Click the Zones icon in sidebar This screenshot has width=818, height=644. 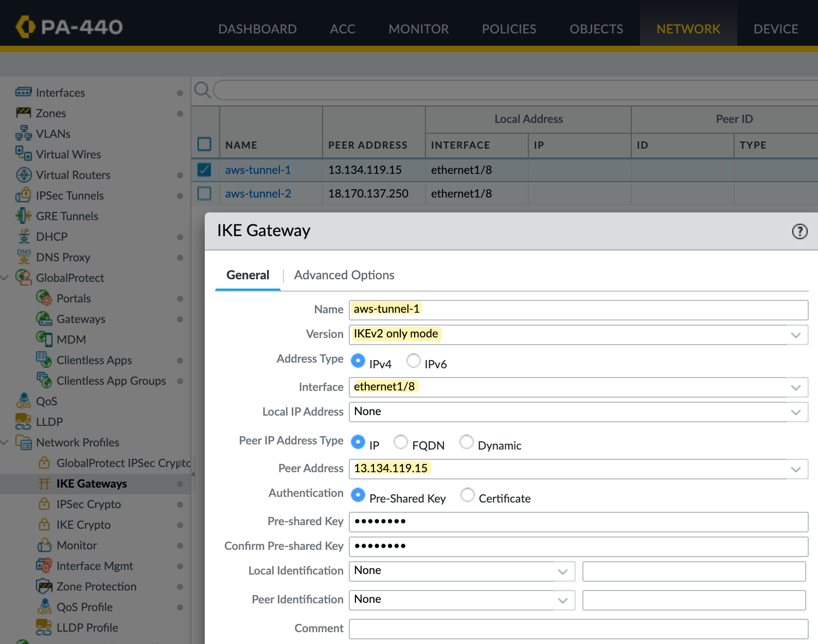23,113
